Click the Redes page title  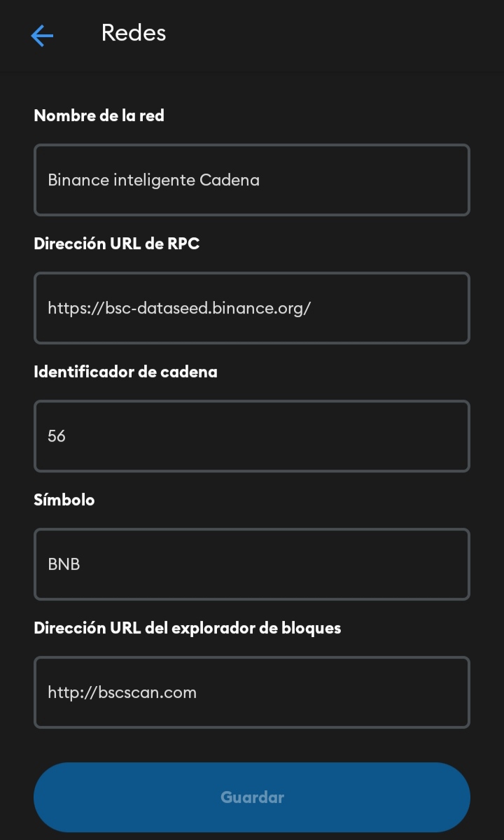[x=134, y=33]
